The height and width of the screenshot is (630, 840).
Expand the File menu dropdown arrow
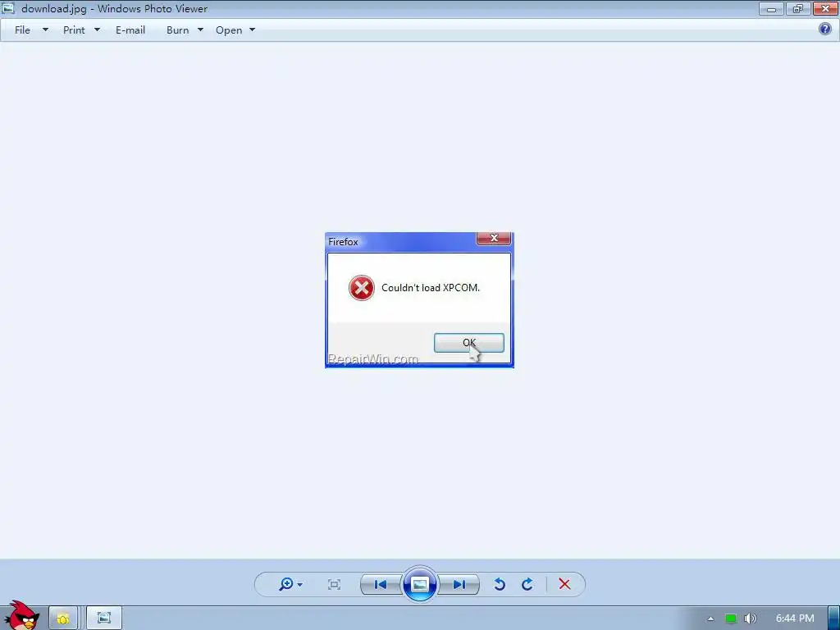46,30
